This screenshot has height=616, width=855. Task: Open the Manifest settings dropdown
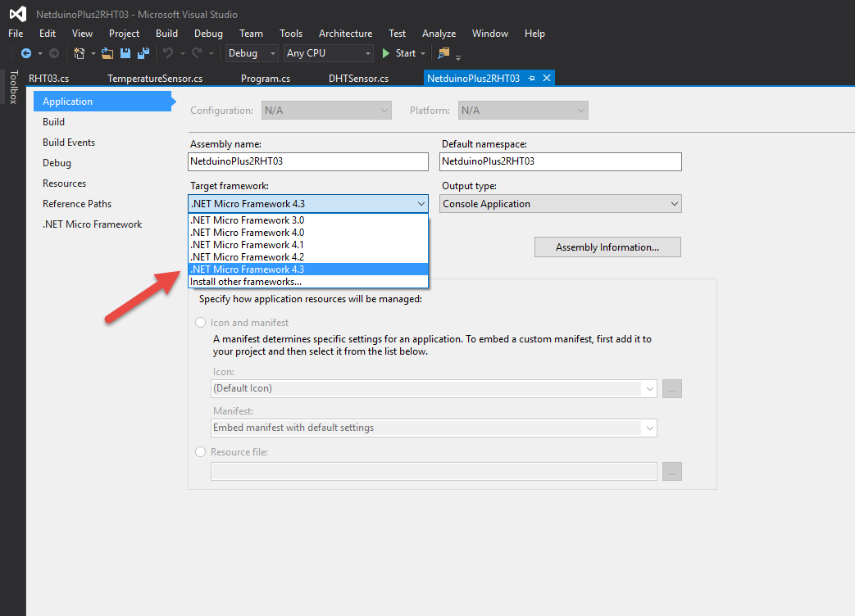(434, 428)
